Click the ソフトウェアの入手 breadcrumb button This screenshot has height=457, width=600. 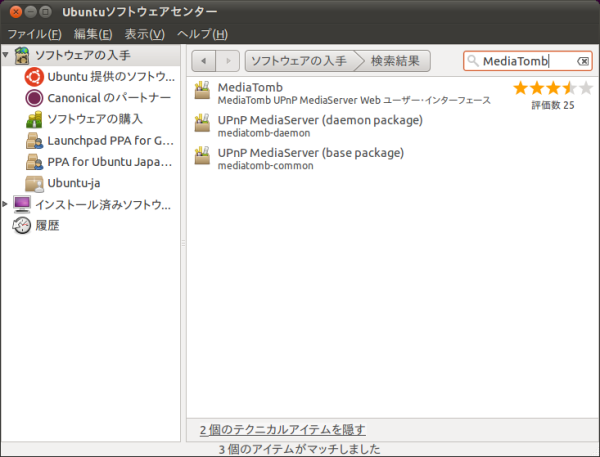point(298,61)
